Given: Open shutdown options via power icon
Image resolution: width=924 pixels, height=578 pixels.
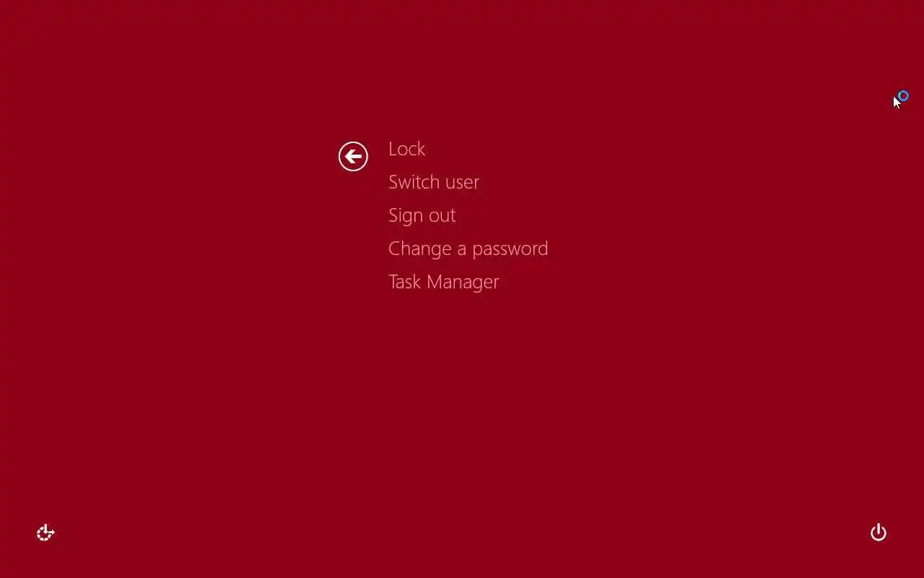Looking at the screenshot, I should coord(878,532).
